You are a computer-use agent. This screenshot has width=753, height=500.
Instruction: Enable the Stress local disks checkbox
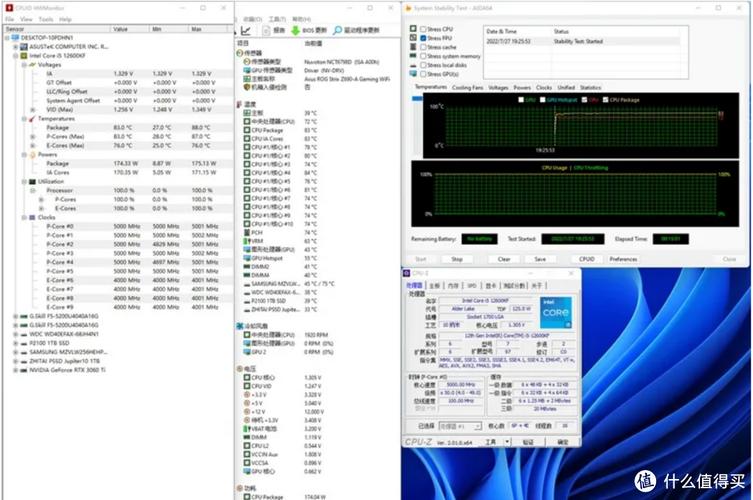pos(423,65)
